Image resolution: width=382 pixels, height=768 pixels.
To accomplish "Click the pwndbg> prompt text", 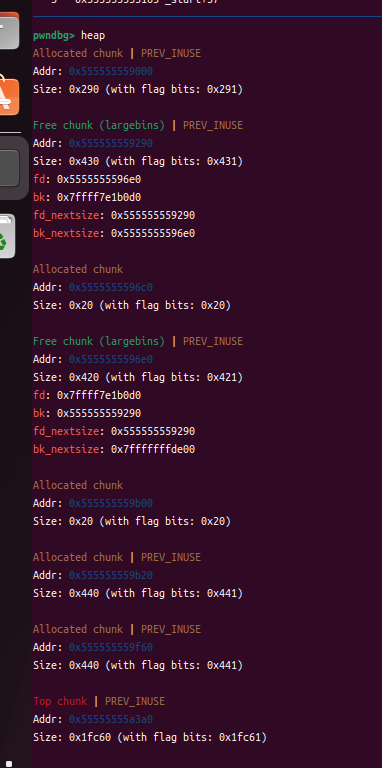I will (54, 35).
